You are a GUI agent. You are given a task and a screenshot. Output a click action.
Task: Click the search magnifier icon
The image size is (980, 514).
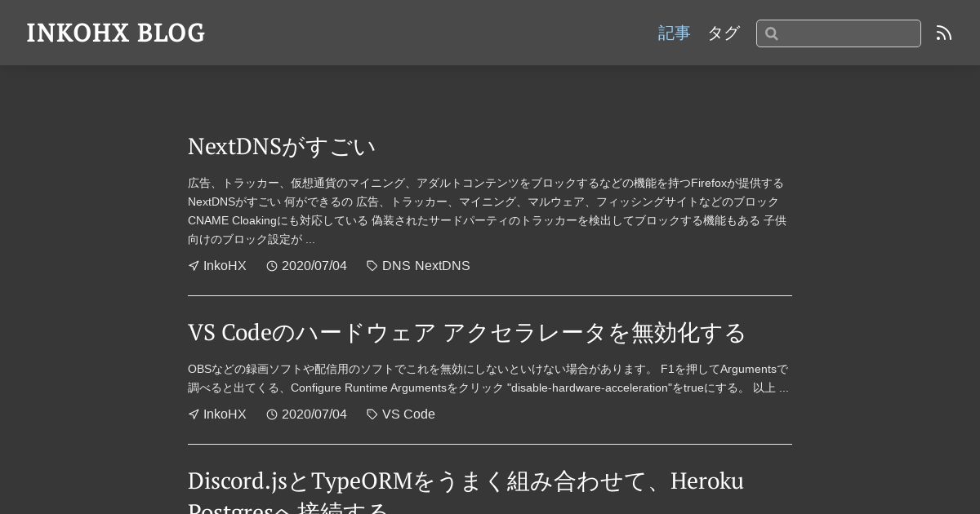[772, 33]
